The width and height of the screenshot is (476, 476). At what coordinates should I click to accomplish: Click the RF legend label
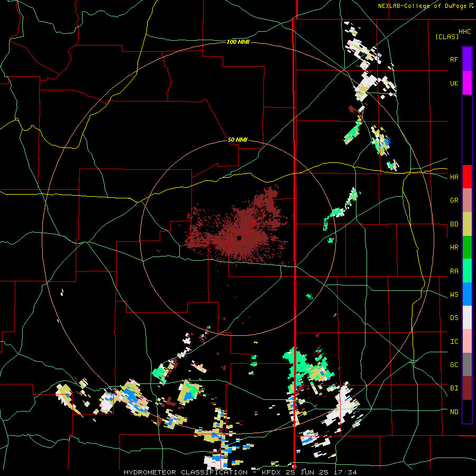[x=454, y=59]
